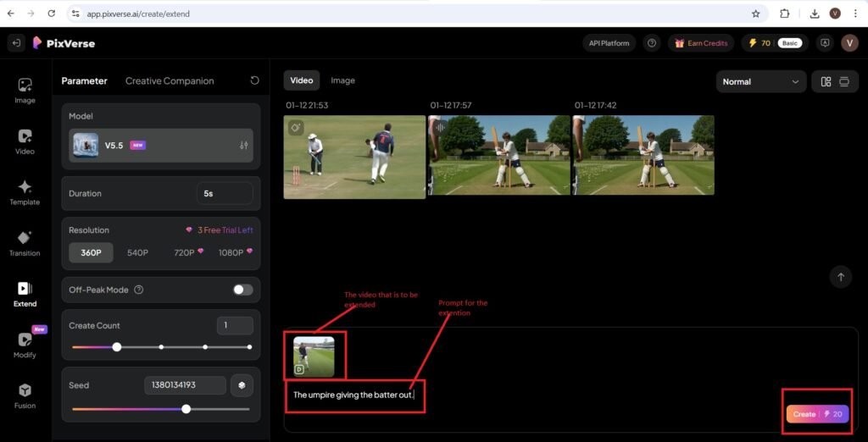
Task: Click 3 Free Trial Left link
Action: [220, 230]
